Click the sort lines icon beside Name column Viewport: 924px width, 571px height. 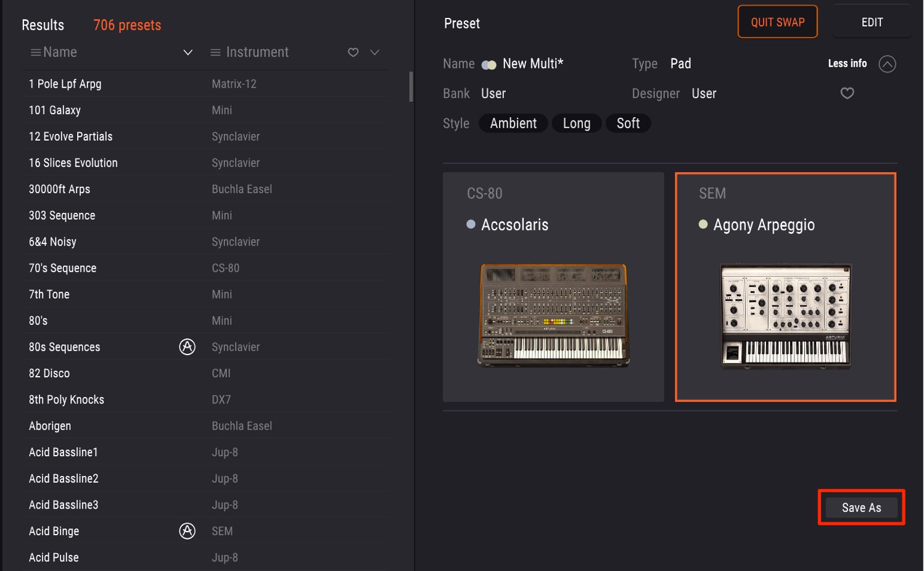point(36,52)
